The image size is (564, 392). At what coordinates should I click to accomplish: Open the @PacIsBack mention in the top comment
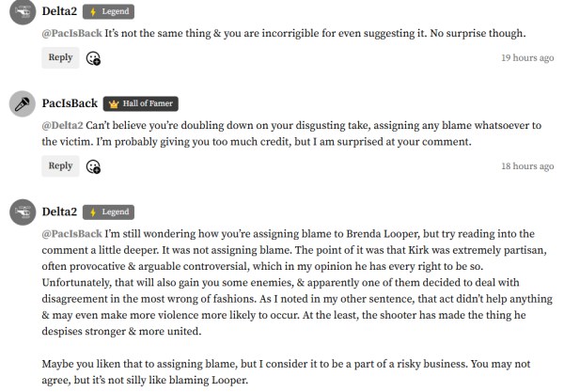[71, 34]
